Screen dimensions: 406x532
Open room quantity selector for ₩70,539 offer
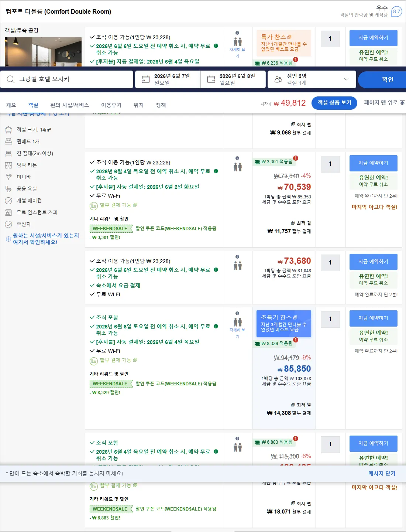[330, 164]
